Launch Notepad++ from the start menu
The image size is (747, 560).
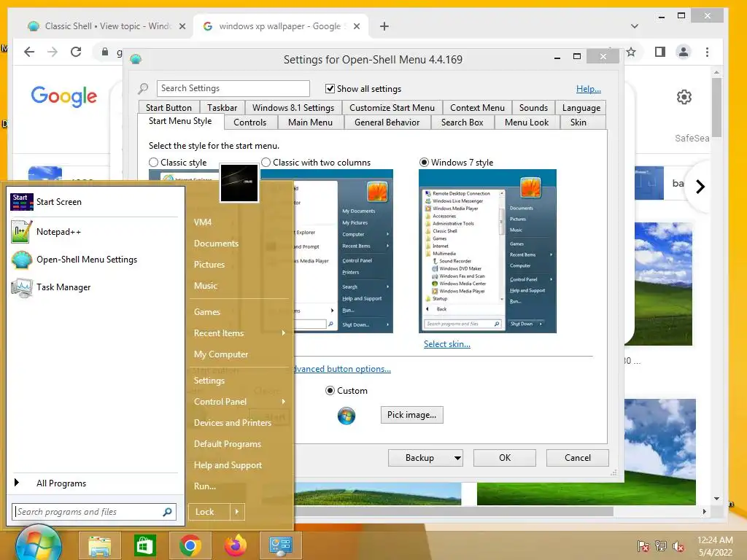pos(94,232)
